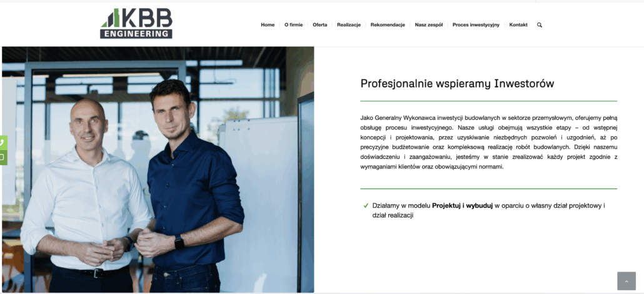This screenshot has width=644, height=294.
Task: Click the photo of the two men
Action: pyautogui.click(x=158, y=170)
